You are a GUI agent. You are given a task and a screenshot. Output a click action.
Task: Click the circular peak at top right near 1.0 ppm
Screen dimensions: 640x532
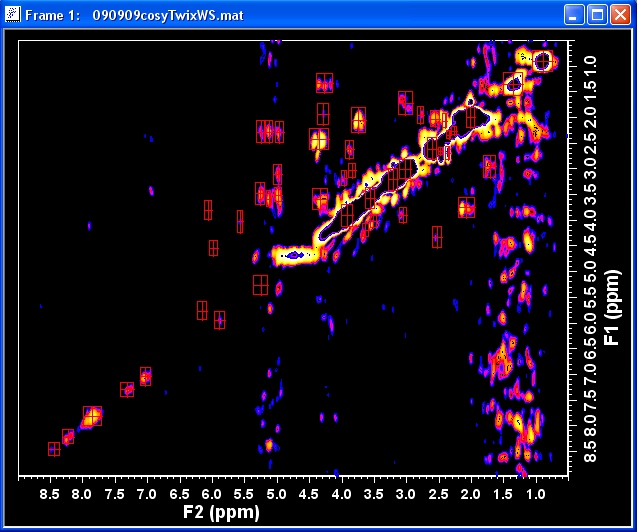tap(542, 62)
